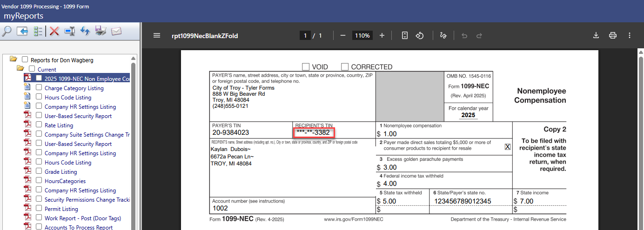Rotate the PDF counterclockwise
Image resolution: width=644 pixels, height=230 pixels.
[419, 36]
